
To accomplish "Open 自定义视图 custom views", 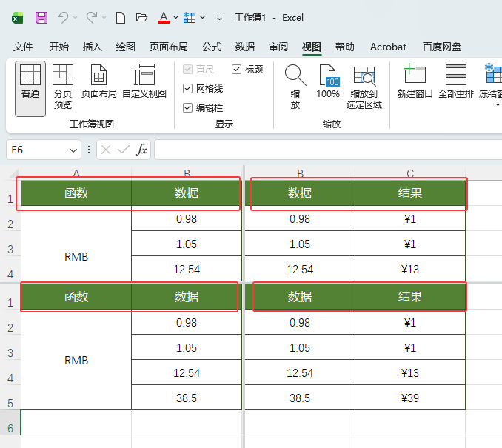I will pyautogui.click(x=144, y=81).
